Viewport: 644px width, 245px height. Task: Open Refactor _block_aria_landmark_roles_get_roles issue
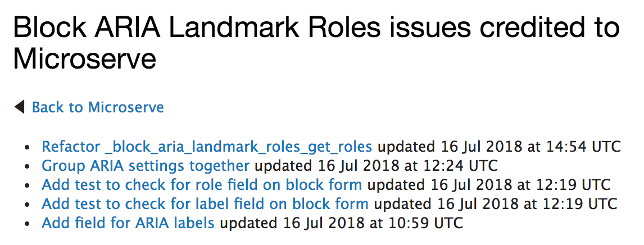pos(207,147)
